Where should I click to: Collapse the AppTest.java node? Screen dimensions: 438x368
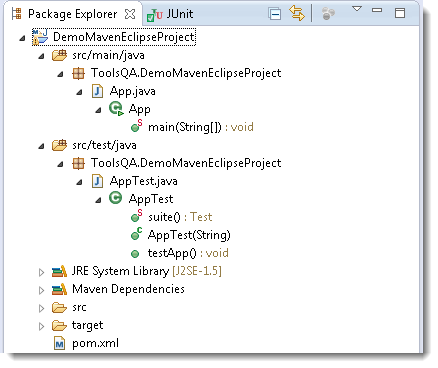(x=79, y=182)
